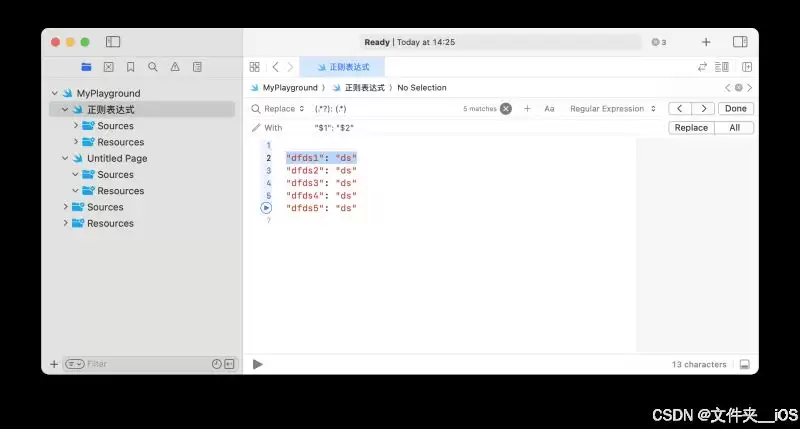800x429 pixels.
Task: Click the plus Library button
Action: click(706, 42)
